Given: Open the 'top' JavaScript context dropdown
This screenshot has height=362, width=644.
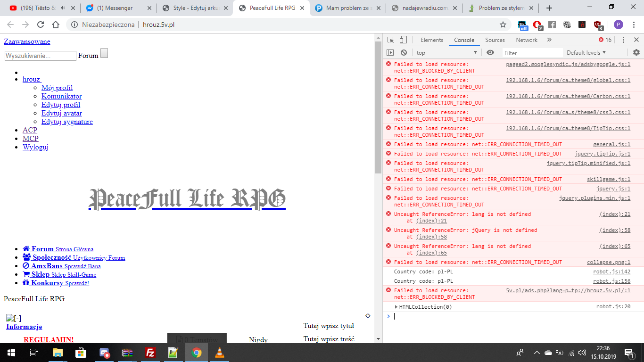Looking at the screenshot, I should tap(446, 53).
